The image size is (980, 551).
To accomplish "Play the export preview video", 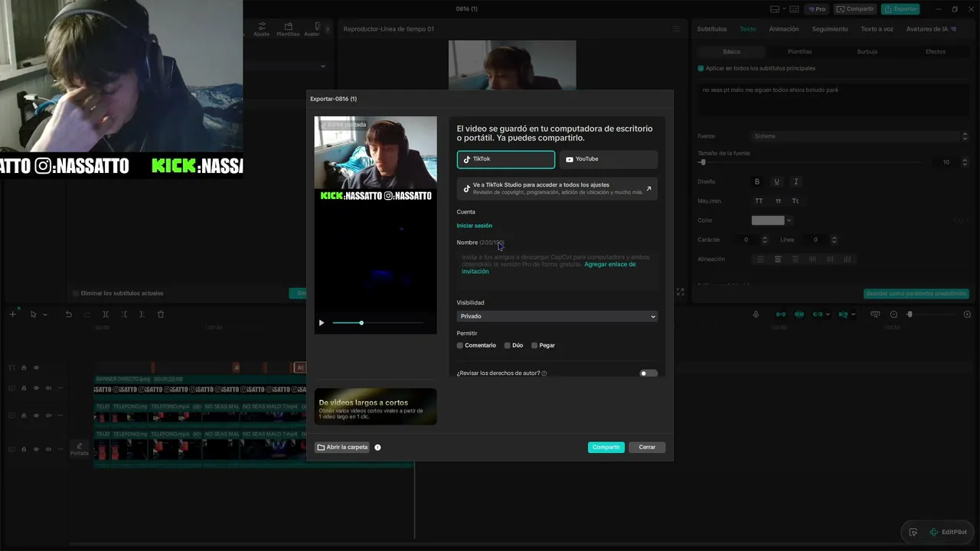I will pyautogui.click(x=322, y=323).
